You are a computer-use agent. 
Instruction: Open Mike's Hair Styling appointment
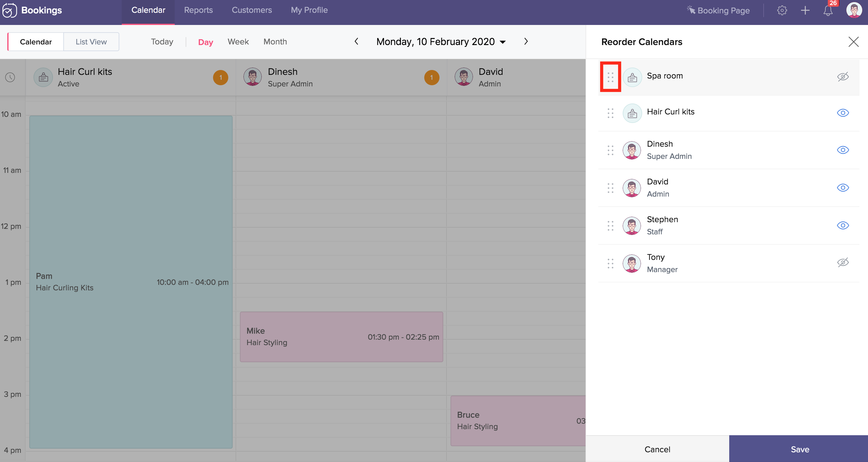coord(341,337)
